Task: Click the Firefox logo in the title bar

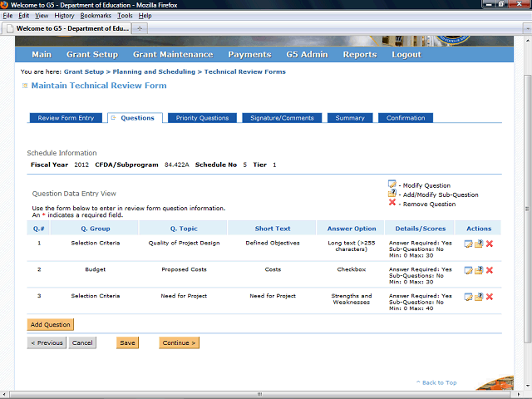Action: pos(4,5)
